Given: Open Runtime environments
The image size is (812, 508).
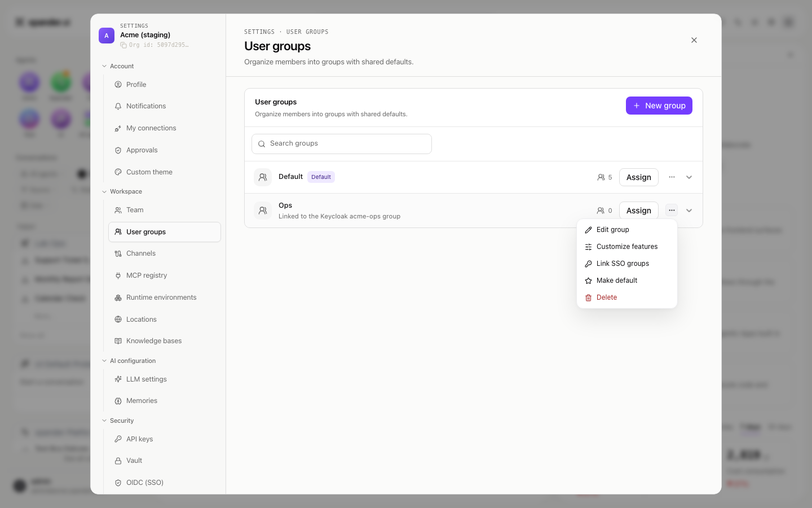Looking at the screenshot, I should (x=165, y=297).
